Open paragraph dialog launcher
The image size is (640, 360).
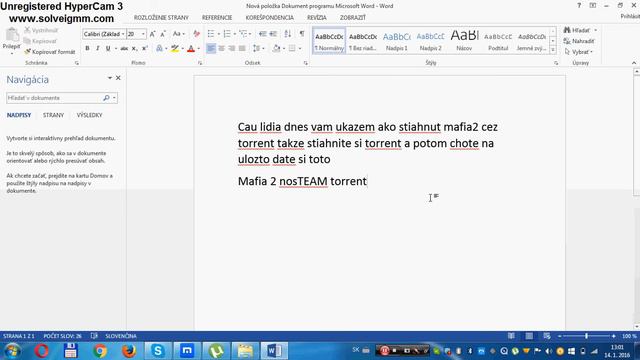pyautogui.click(x=305, y=63)
